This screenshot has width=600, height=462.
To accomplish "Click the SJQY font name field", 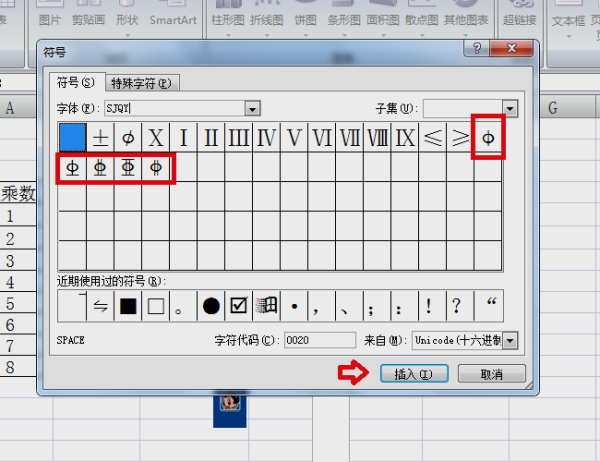I will point(175,109).
